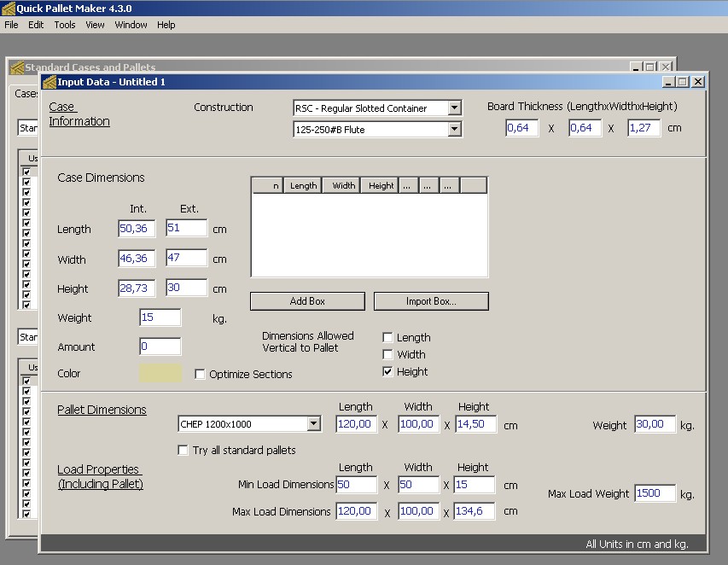
Task: Click the pallet Width field 100,00
Action: [419, 424]
